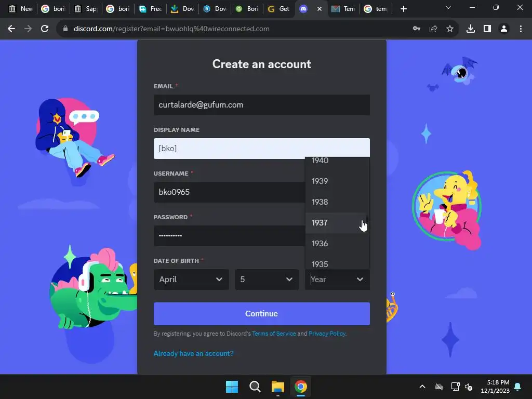532x399 pixels.
Task: Switch to the 'Bori' tab
Action: pyautogui.click(x=247, y=9)
